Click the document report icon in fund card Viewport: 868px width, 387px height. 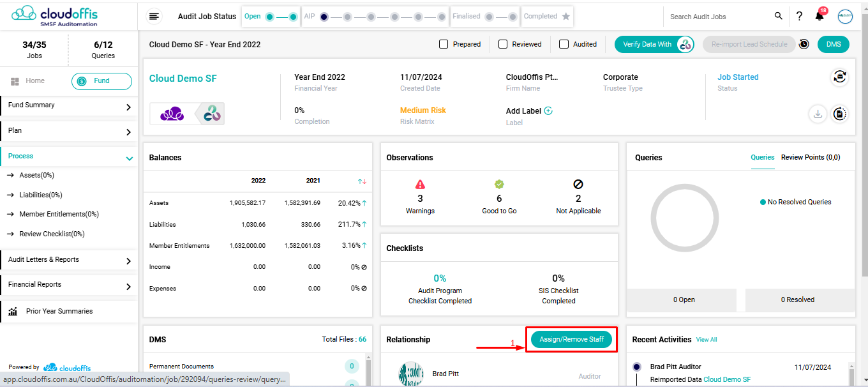coord(840,114)
